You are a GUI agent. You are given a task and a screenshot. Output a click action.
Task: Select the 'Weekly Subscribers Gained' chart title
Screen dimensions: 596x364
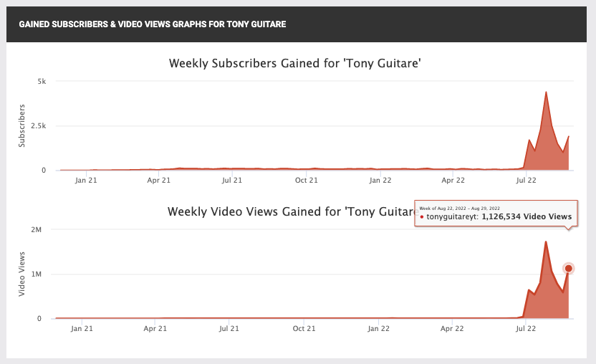294,63
